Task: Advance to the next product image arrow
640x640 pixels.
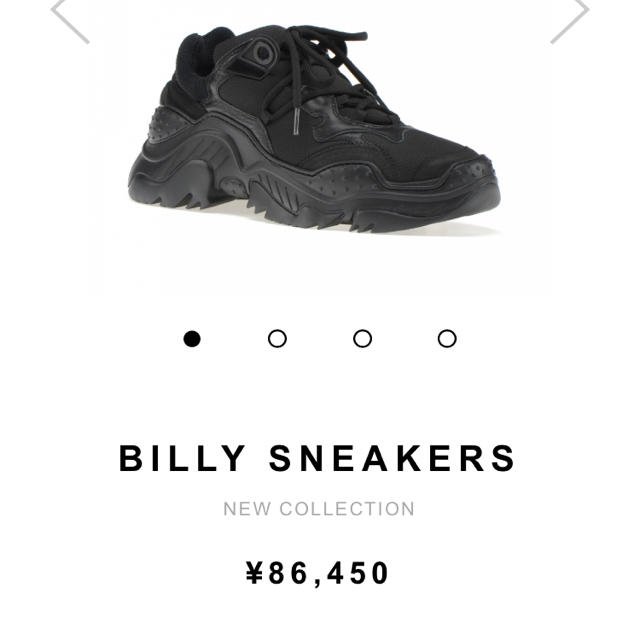Action: click(570, 20)
